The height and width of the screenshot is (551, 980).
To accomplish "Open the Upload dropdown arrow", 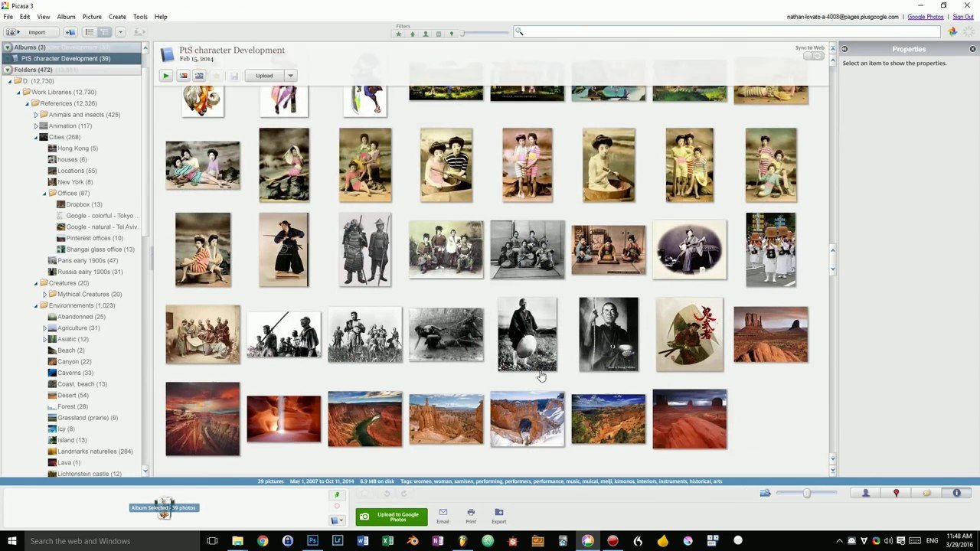I will pyautogui.click(x=290, y=76).
